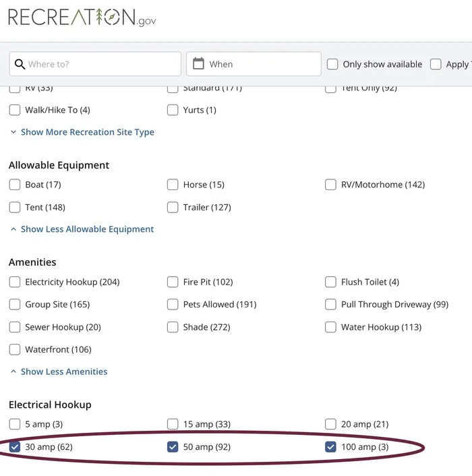This screenshot has width=472, height=476.
Task: Click the Recreation.gov logo
Action: [x=82, y=17]
